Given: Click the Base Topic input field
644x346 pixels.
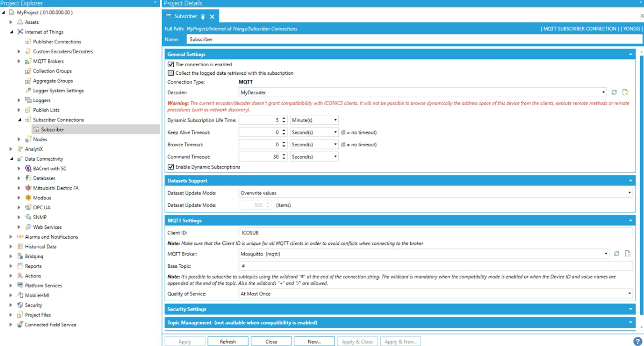Looking at the screenshot, I should (x=436, y=266).
